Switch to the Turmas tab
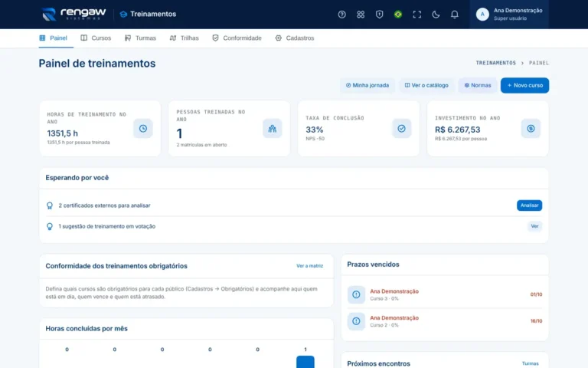Image resolution: width=588 pixels, height=368 pixels. click(140, 38)
